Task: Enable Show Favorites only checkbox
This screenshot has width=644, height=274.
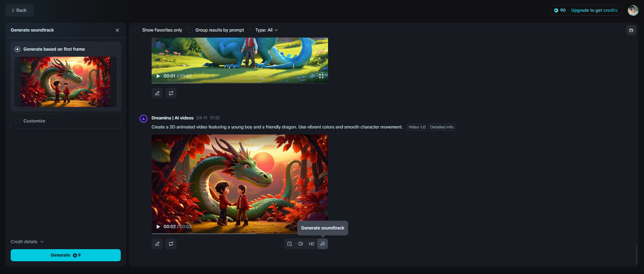Action: pos(137,30)
